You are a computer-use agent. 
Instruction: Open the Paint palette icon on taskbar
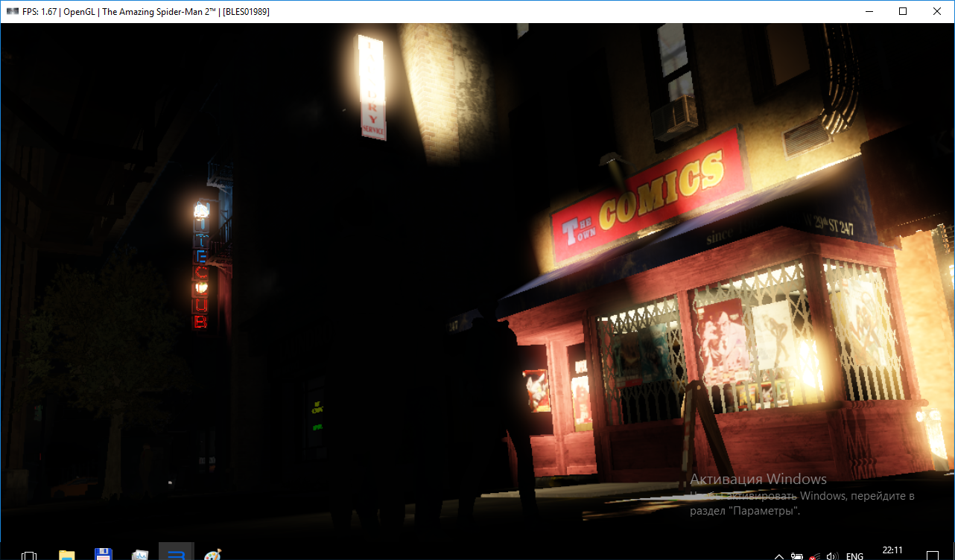coord(212,555)
